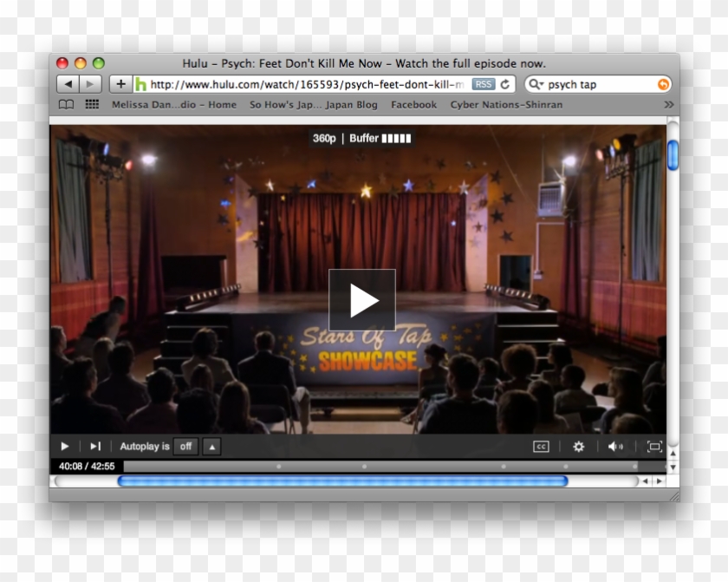Show all bookmarks with the book icon
This screenshot has width=728, height=582.
pos(66,104)
